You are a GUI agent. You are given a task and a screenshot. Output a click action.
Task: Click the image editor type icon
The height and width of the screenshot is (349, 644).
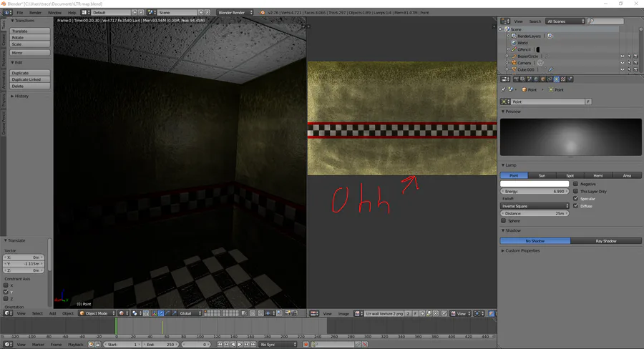coord(314,313)
